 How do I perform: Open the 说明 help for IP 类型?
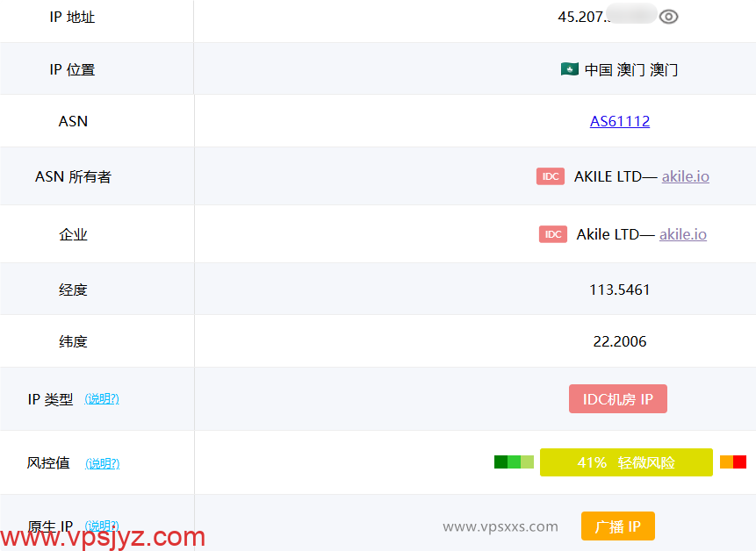pos(102,398)
